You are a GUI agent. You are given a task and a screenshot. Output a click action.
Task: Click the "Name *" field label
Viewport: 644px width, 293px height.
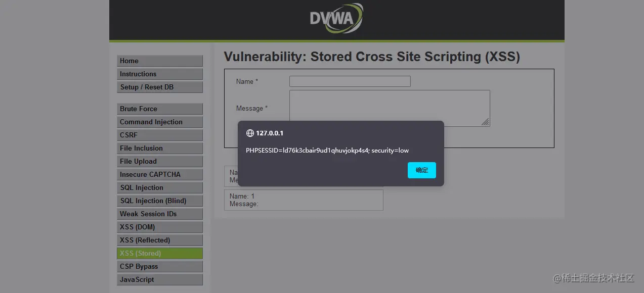[247, 81]
